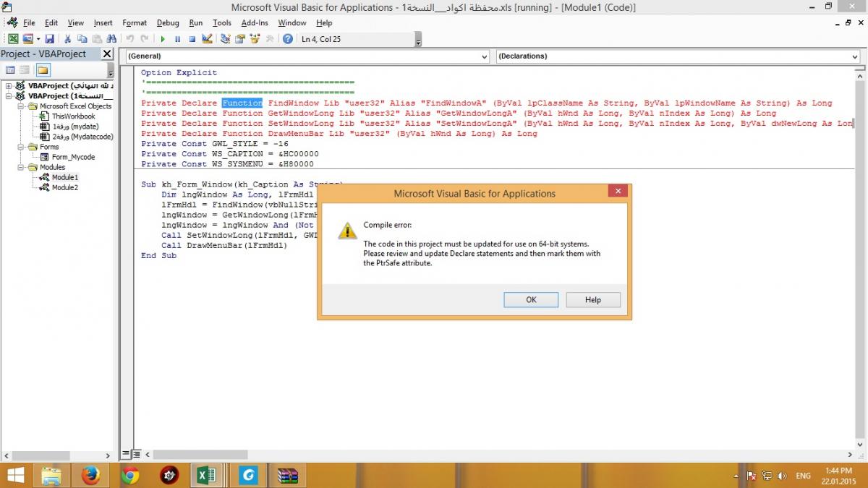The width and height of the screenshot is (868, 488).
Task: Open Object Browser toolbar icon
Action: [x=255, y=39]
